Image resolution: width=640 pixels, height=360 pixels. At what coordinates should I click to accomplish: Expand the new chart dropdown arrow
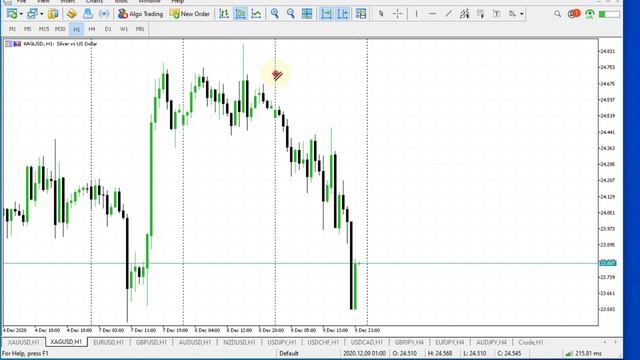(21, 14)
